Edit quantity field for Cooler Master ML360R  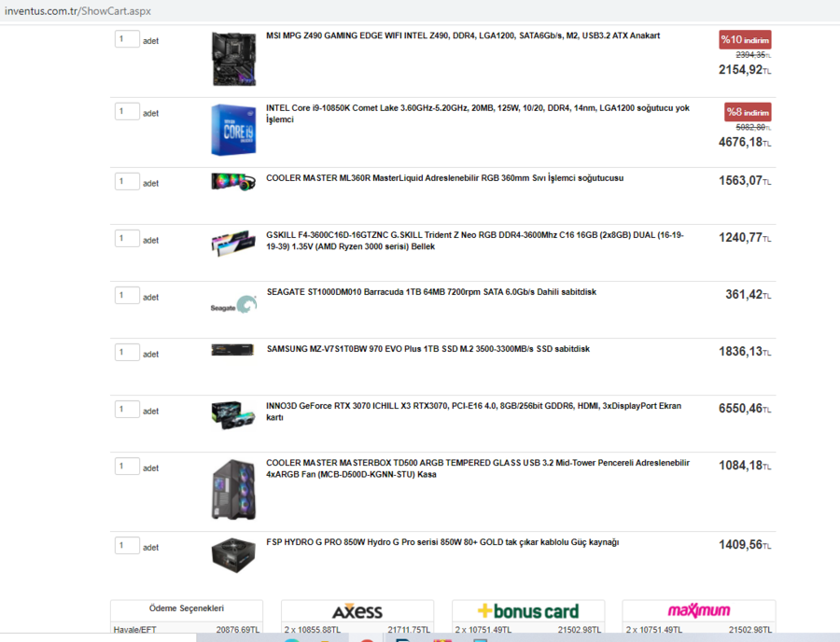coord(127,182)
